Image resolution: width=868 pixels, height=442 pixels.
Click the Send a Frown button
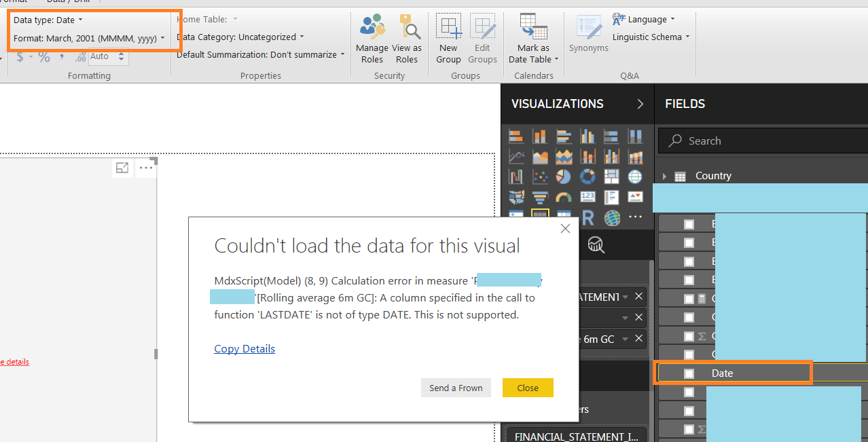point(456,388)
